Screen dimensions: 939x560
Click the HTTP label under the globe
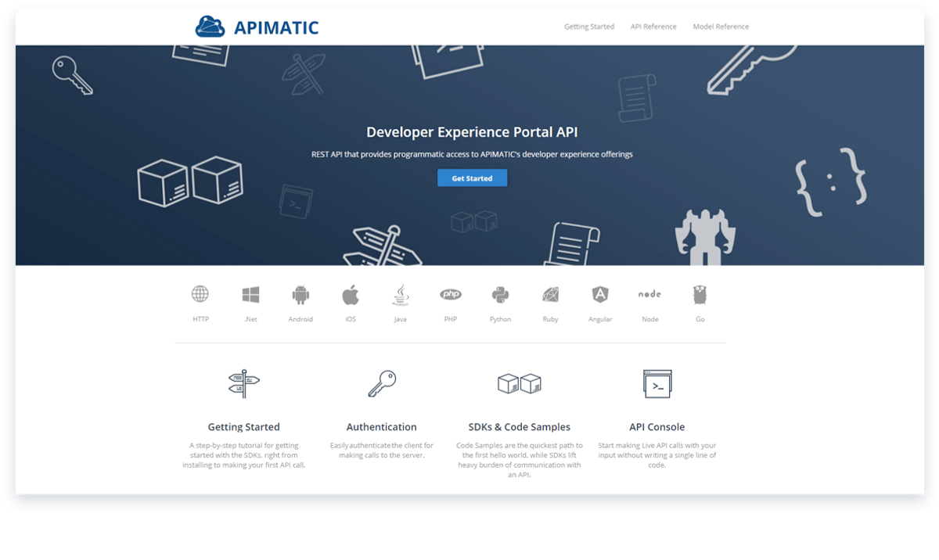(200, 319)
